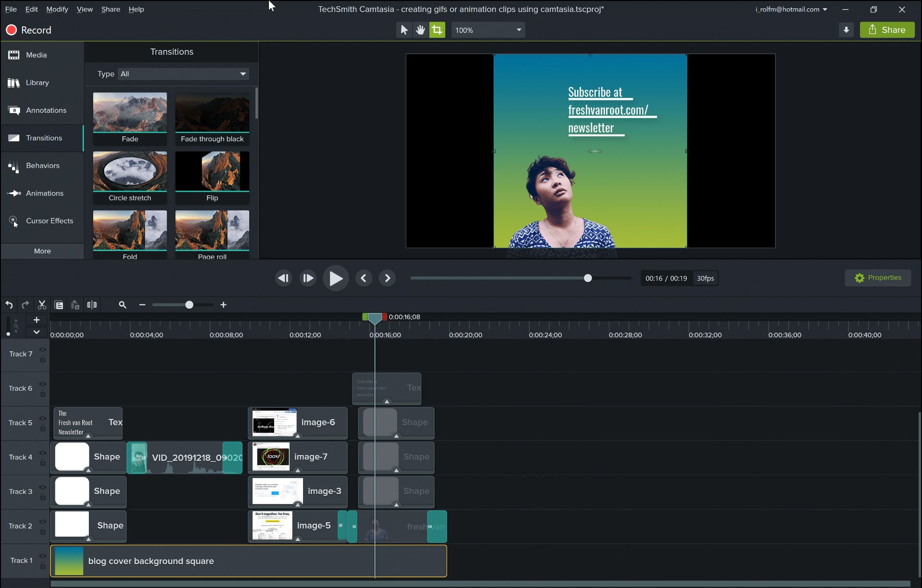
Task: Click the undo icon in toolbar
Action: point(9,304)
